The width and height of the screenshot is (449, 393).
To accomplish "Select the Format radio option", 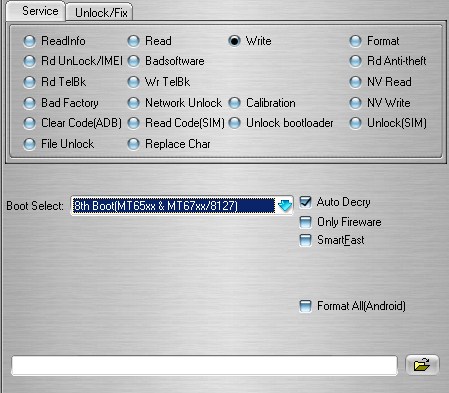I will click(x=355, y=41).
